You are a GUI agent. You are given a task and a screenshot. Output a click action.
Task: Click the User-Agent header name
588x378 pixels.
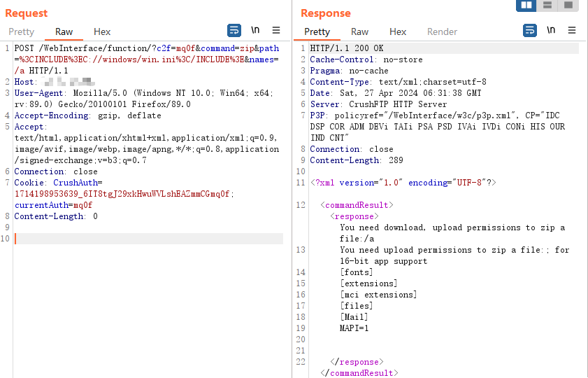click(x=38, y=93)
